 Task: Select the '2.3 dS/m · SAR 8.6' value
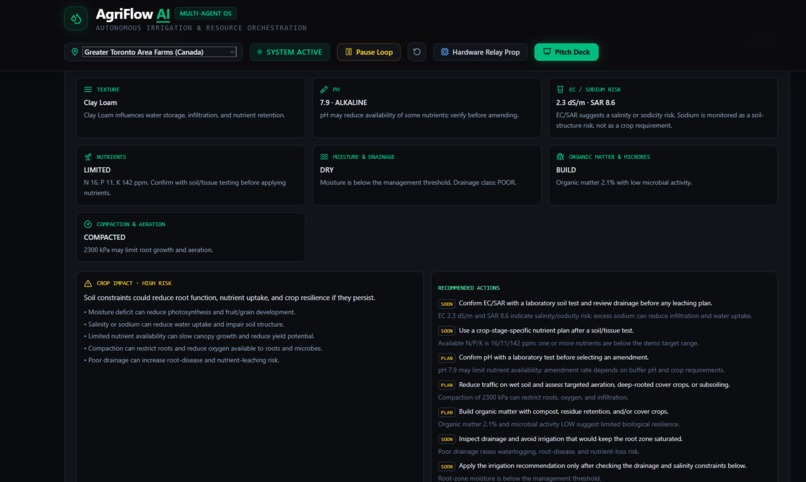pyautogui.click(x=585, y=103)
